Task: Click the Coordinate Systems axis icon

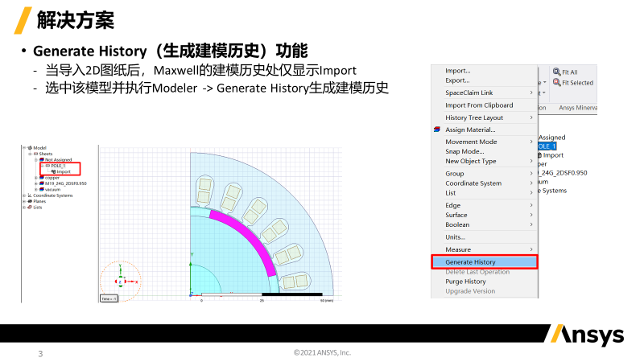Action: tap(30, 195)
